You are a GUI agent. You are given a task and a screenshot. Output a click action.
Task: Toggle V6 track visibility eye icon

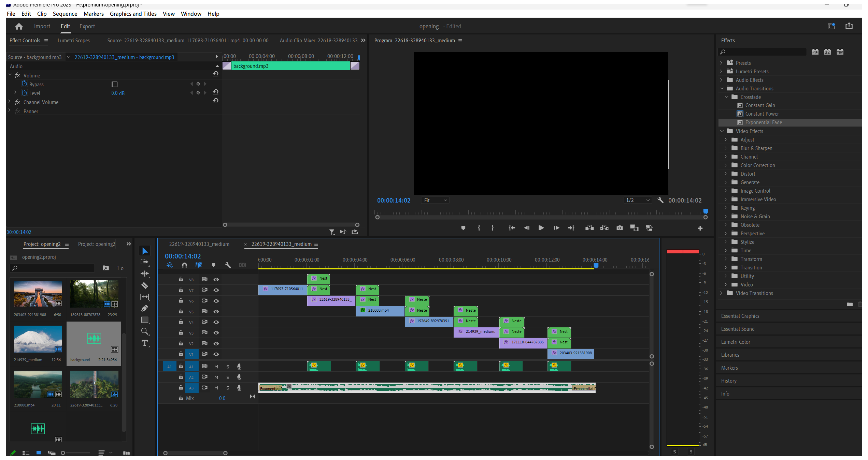(x=216, y=300)
